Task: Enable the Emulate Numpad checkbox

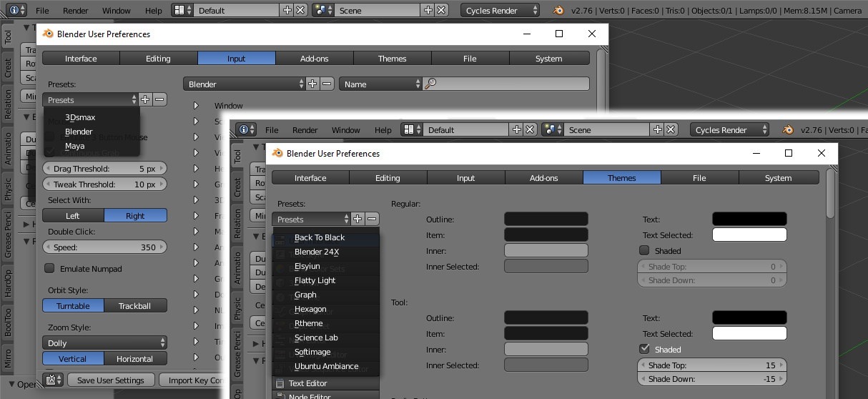Action: (x=49, y=269)
